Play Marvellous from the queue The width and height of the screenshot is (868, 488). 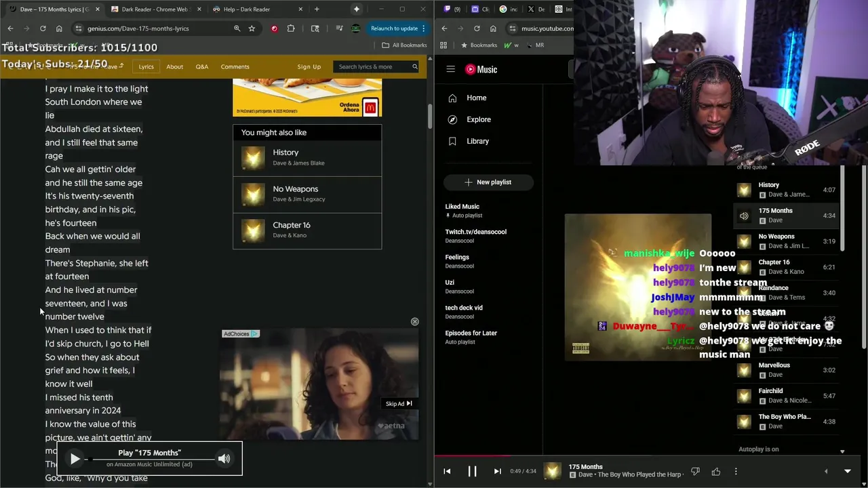(787, 370)
